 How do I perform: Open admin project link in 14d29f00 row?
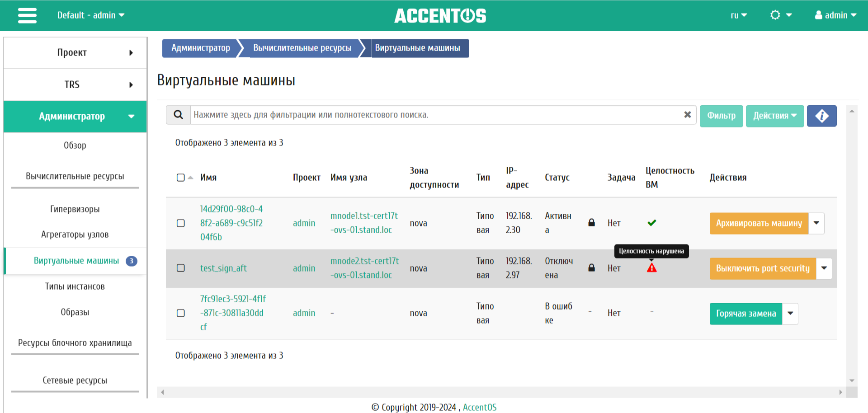pos(304,223)
